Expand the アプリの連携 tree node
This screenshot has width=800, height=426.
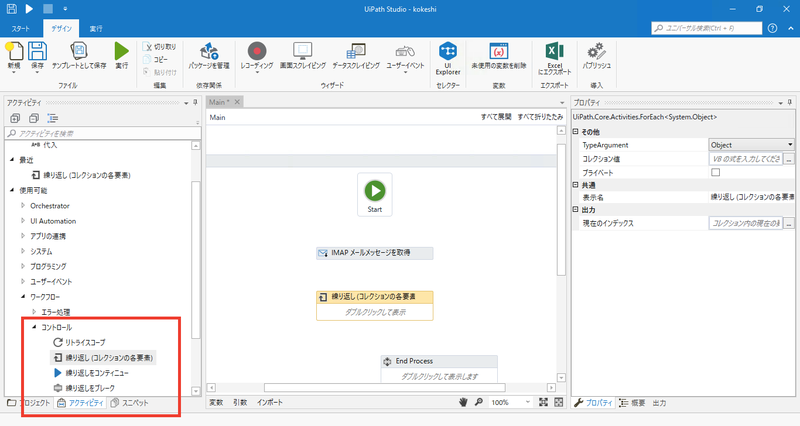point(22,236)
